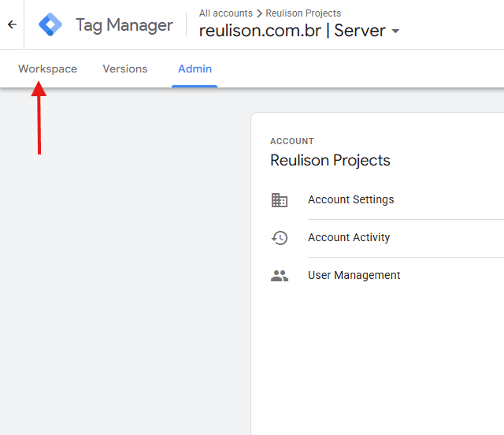Click the Tag Manager title text
Image resolution: width=504 pixels, height=435 pixels.
(124, 25)
